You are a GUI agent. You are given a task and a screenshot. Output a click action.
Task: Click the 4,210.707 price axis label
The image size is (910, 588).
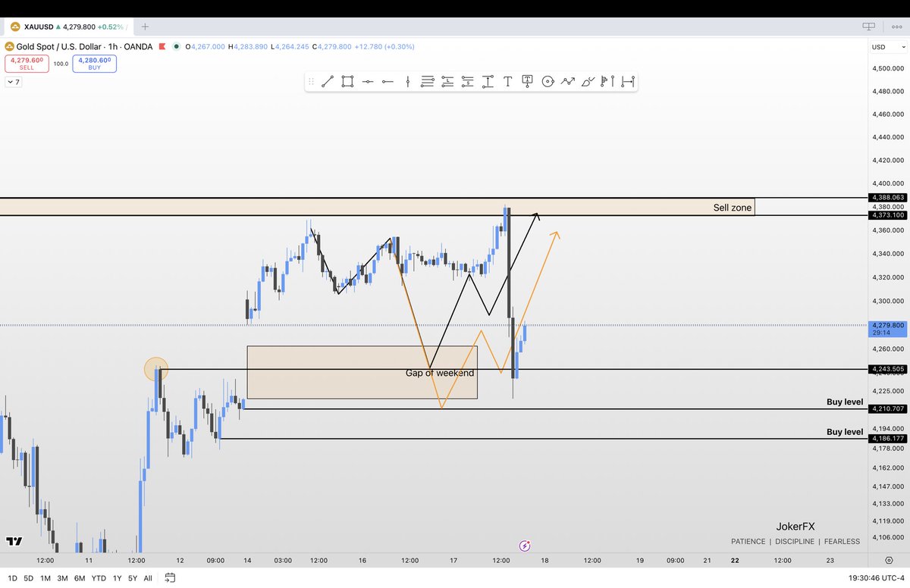(x=888, y=408)
